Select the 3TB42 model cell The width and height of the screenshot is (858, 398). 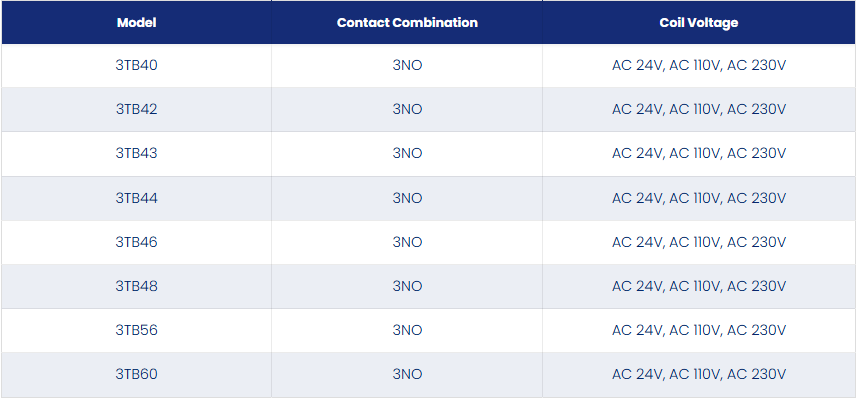click(x=136, y=109)
